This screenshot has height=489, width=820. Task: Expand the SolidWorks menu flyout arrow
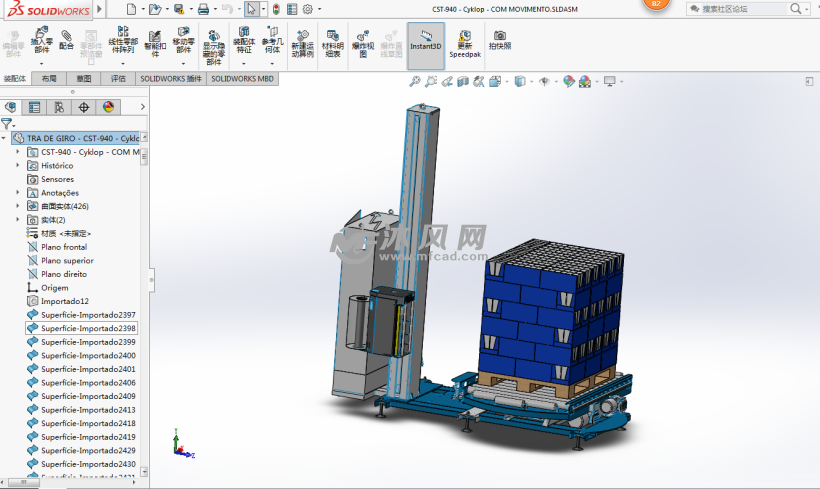click(x=99, y=9)
